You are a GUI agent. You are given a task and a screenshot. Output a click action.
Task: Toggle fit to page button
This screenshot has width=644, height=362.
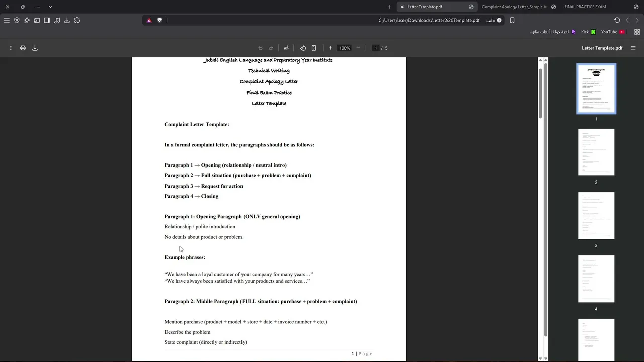(x=314, y=48)
